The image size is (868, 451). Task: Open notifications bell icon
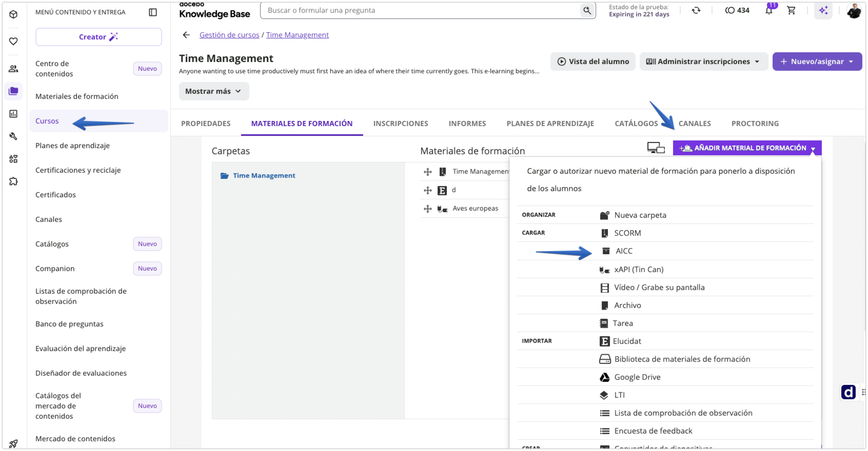(x=768, y=11)
